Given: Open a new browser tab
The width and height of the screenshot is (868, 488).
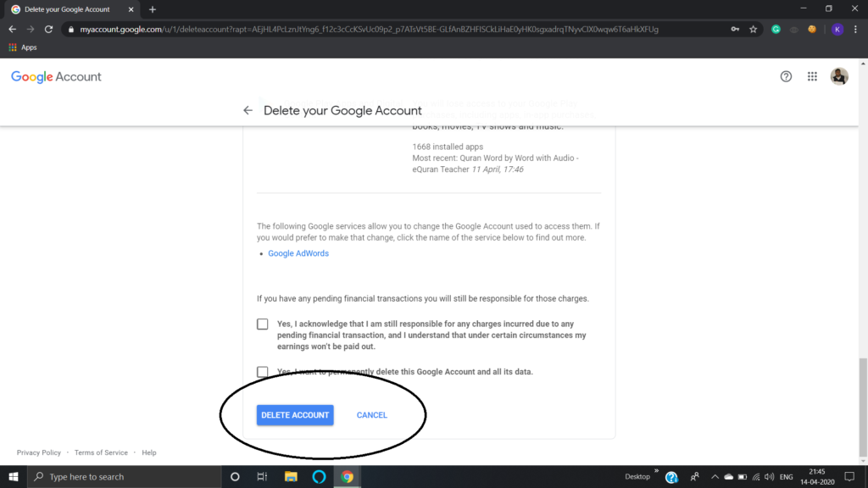Looking at the screenshot, I should coord(153,9).
